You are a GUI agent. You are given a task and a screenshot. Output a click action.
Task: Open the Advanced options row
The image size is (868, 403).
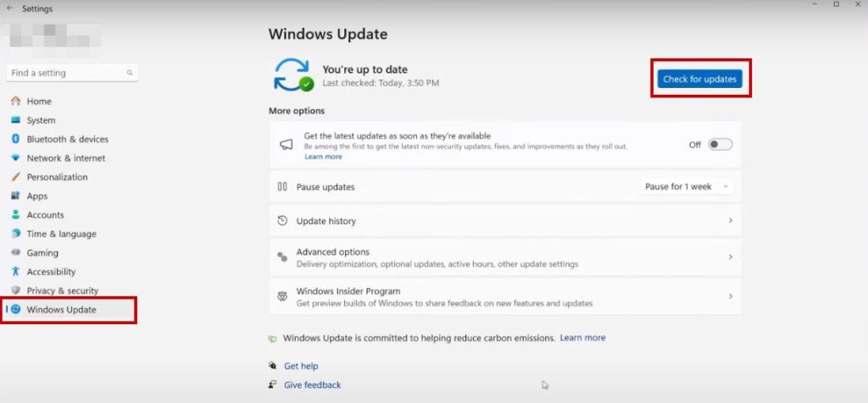click(x=505, y=257)
